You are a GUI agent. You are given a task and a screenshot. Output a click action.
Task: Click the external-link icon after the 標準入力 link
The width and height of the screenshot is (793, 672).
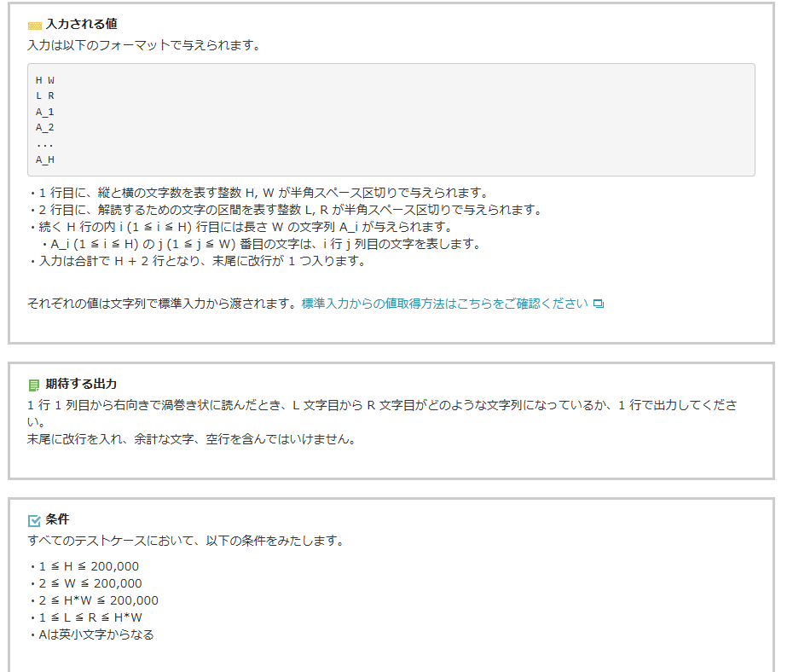598,304
